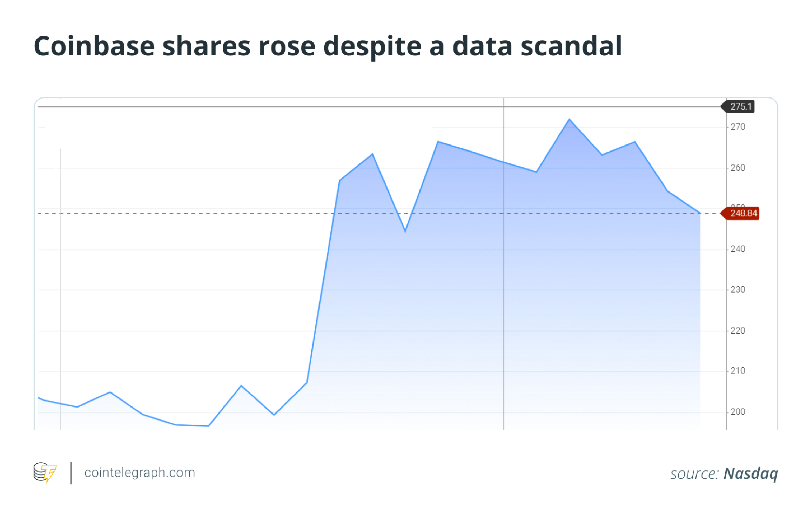The image size is (812, 518).
Task: Click the red dashed current-price line
Action: [202, 213]
